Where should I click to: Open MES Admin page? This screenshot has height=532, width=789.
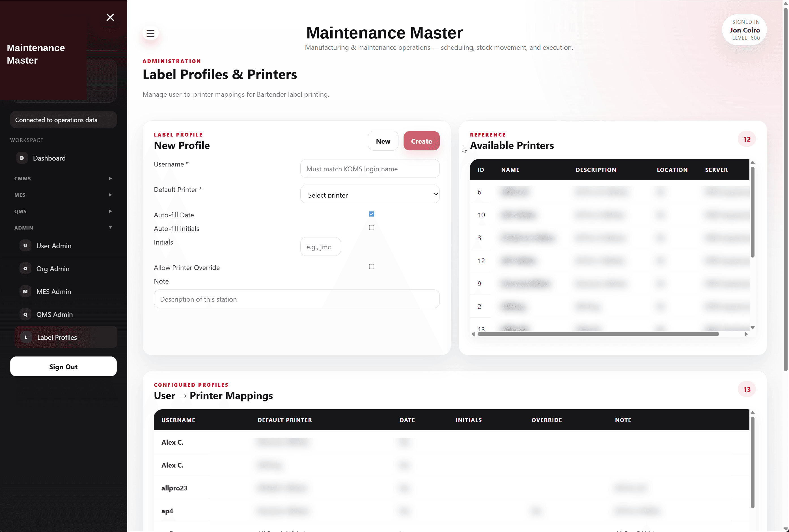pyautogui.click(x=66, y=291)
